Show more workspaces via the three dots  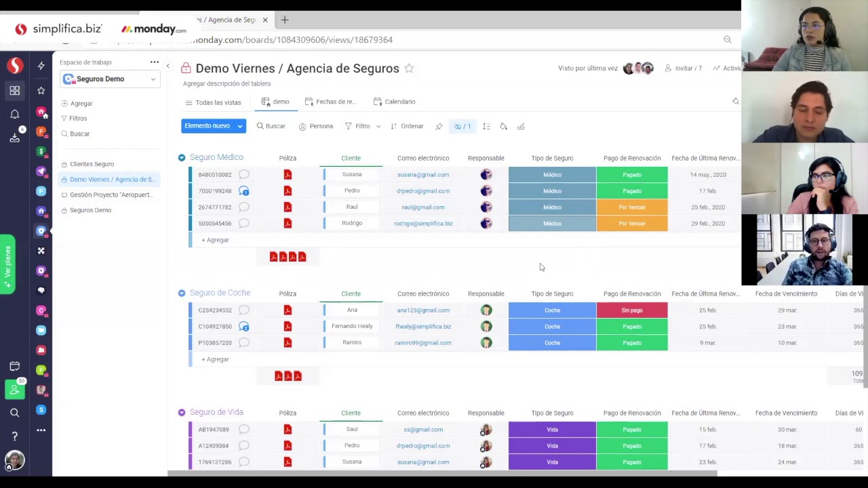pyautogui.click(x=41, y=430)
